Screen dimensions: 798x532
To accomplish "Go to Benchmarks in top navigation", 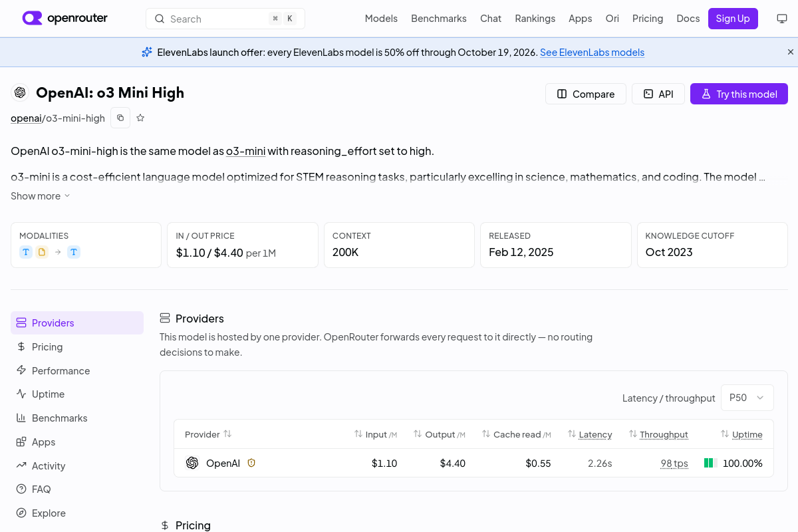I will [439, 19].
